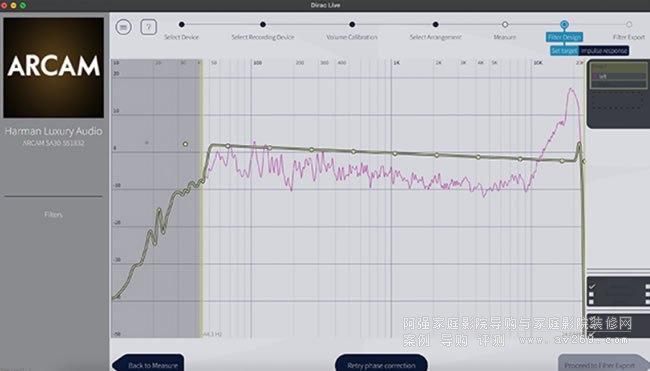650x371 pixels.
Task: Click Proceed to Filter Export button
Action: (601, 364)
